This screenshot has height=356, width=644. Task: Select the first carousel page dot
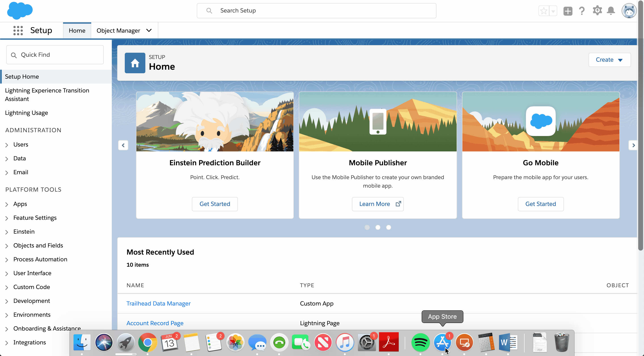(x=367, y=227)
